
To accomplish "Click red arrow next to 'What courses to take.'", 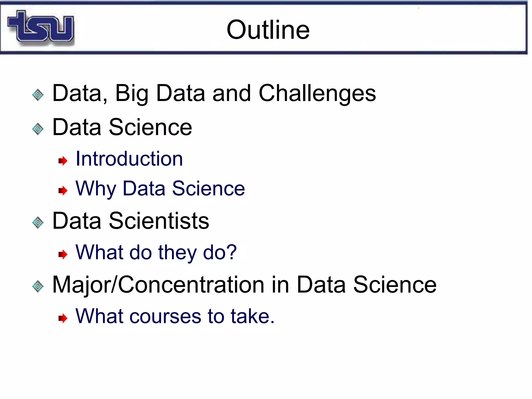I will tap(63, 318).
